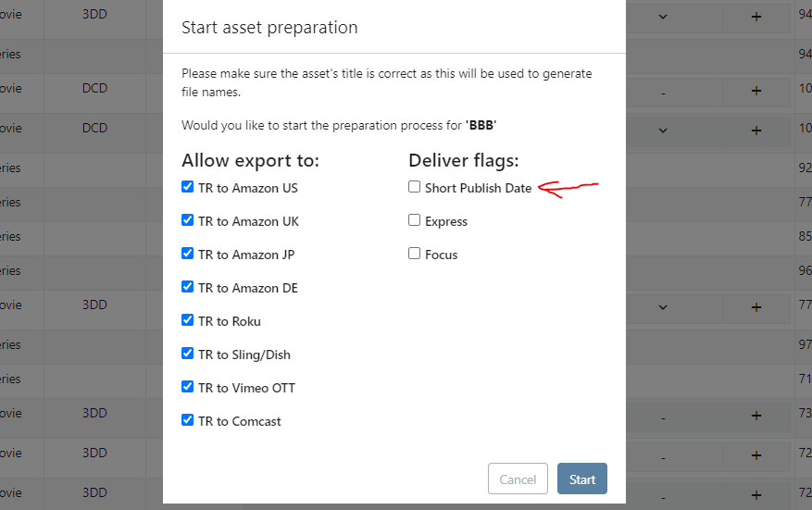Open chevron dropdown in row beside TR to Roku

point(663,306)
